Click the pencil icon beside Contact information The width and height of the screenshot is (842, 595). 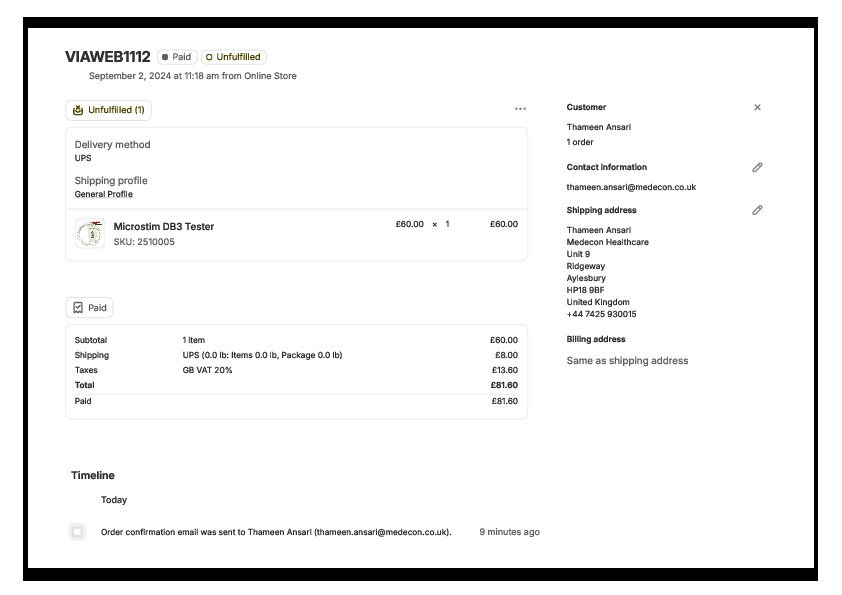point(757,168)
